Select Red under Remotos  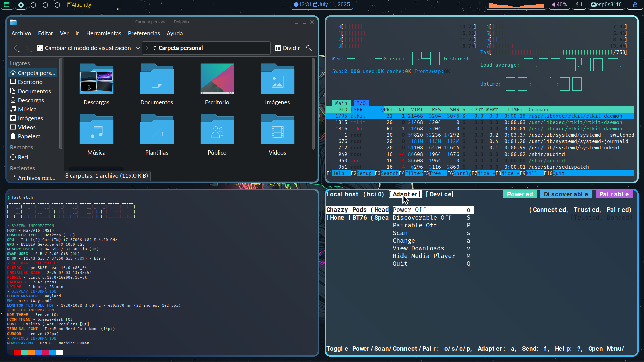[33, 157]
